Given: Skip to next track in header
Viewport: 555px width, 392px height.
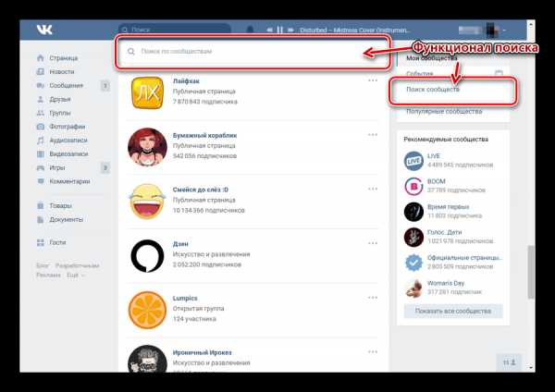Looking at the screenshot, I should (290, 30).
